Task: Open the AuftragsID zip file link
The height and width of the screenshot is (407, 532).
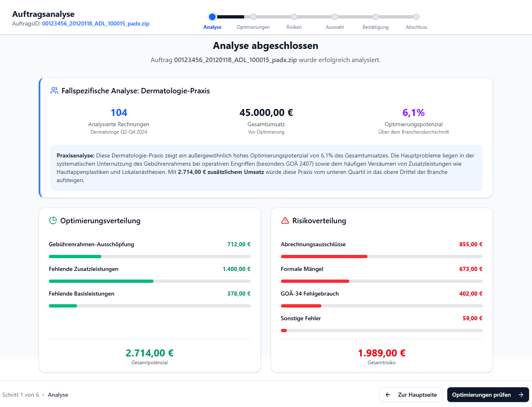Action: click(95, 23)
